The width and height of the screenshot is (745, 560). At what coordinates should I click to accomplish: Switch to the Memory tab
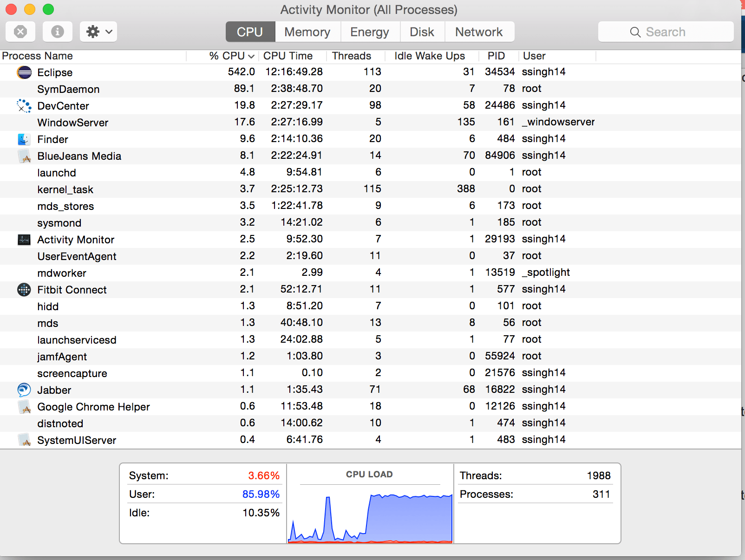pos(307,32)
